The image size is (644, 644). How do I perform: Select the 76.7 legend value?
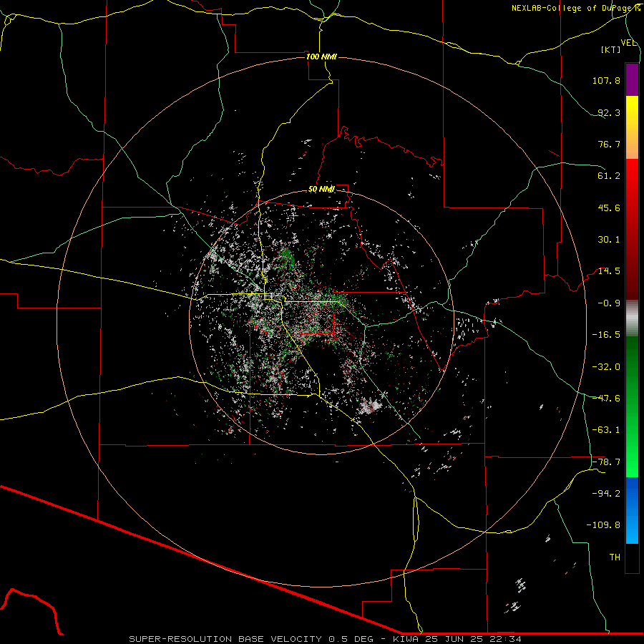[609, 144]
